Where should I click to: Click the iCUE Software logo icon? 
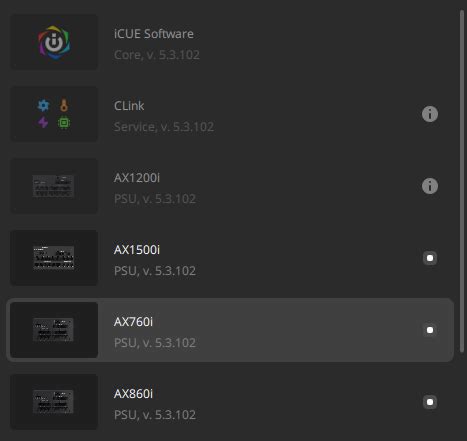tap(54, 42)
